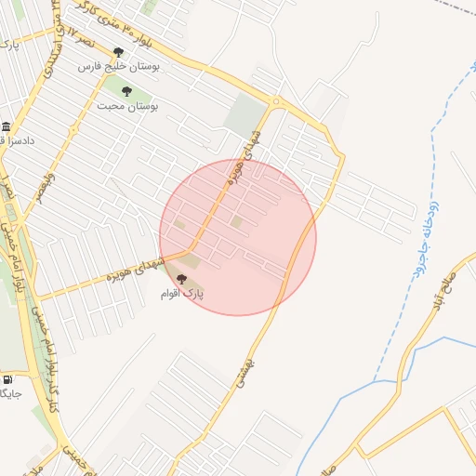The height and width of the screenshot is (476, 476).
Task: Click the tree icon of بوستان محبت
Action: click(x=126, y=91)
